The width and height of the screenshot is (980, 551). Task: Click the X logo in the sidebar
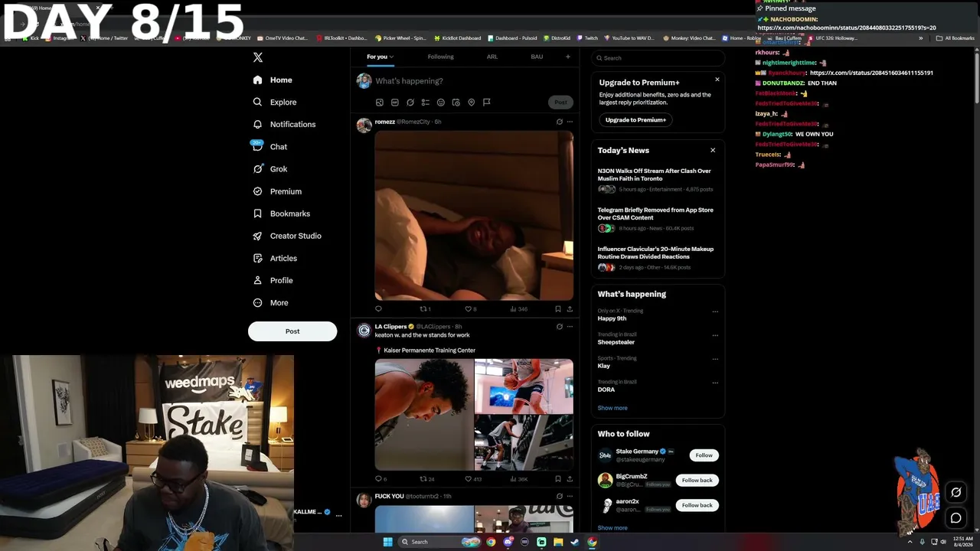[x=258, y=57]
